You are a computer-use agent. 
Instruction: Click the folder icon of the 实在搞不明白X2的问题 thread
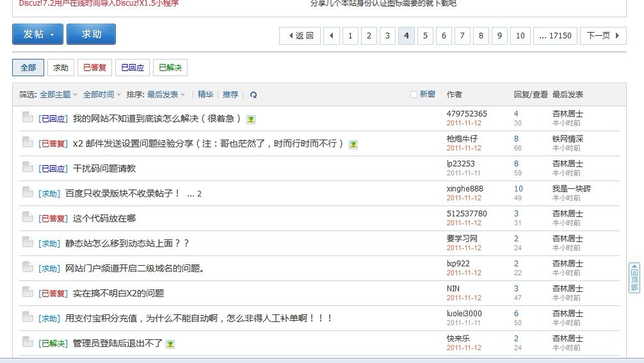pos(28,292)
